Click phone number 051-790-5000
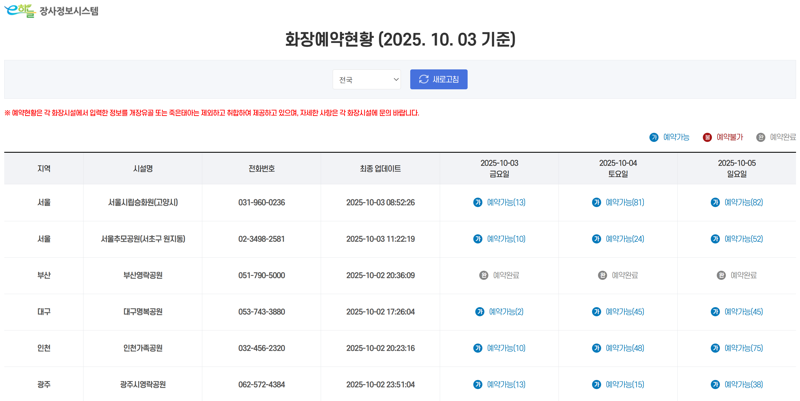 (x=261, y=275)
